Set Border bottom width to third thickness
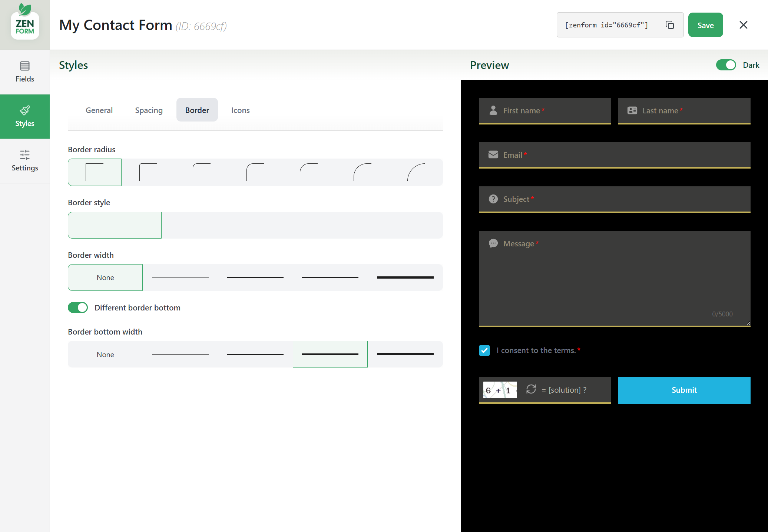The height and width of the screenshot is (532, 768). (x=330, y=355)
